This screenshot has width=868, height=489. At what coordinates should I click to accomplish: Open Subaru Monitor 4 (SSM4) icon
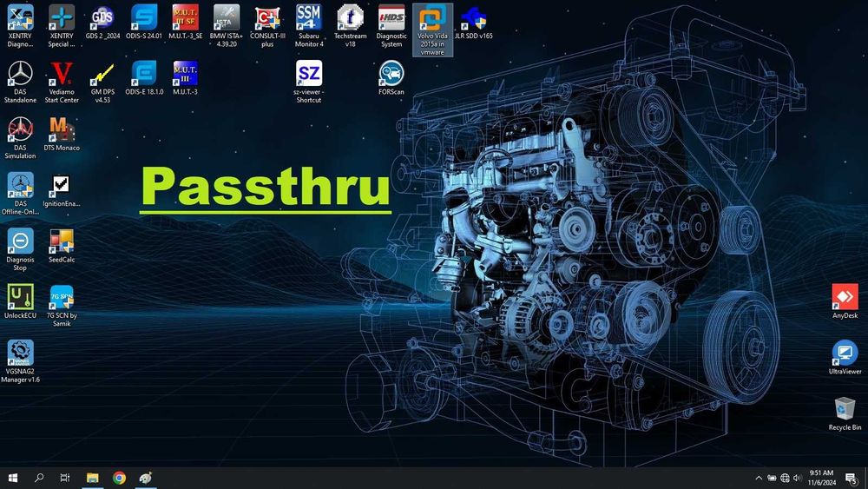(x=309, y=25)
